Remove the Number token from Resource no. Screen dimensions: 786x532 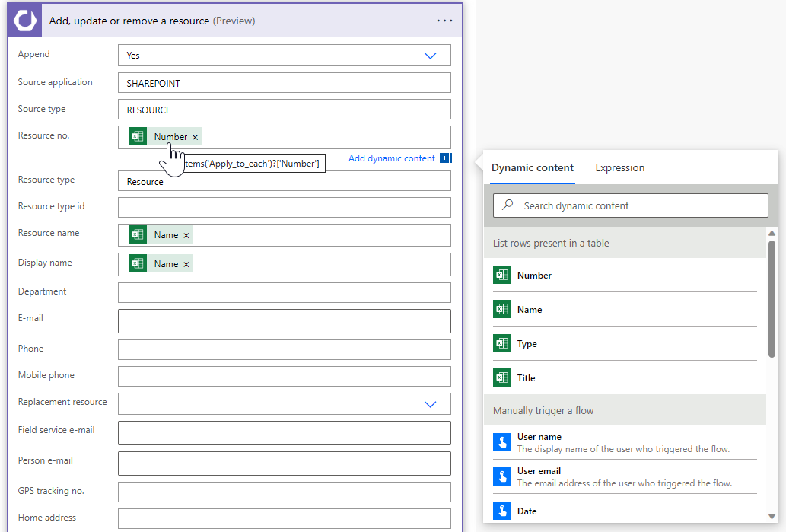click(x=196, y=138)
